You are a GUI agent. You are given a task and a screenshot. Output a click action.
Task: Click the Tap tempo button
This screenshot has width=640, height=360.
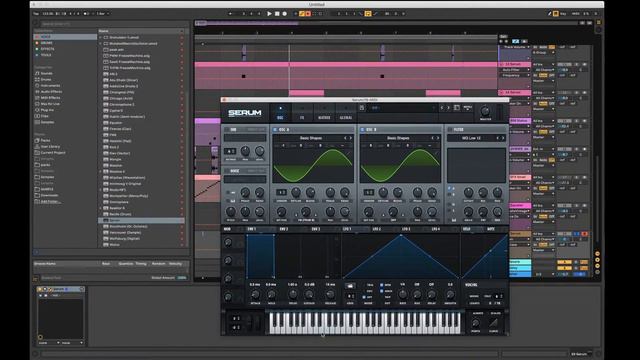coord(36,13)
